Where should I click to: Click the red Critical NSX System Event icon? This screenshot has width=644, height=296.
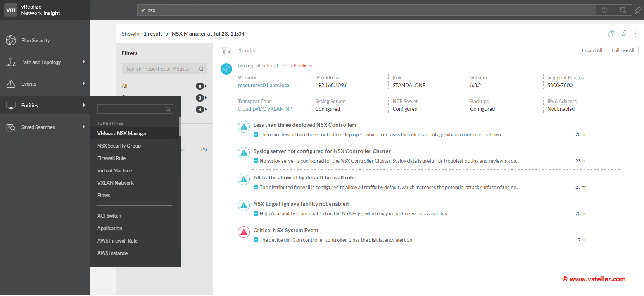click(243, 232)
